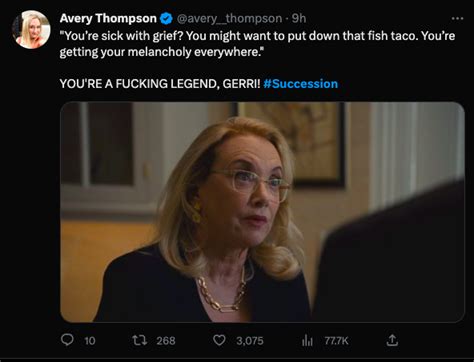Click the @avery_thompson handle
The width and height of the screenshot is (474, 362).
tap(229, 19)
